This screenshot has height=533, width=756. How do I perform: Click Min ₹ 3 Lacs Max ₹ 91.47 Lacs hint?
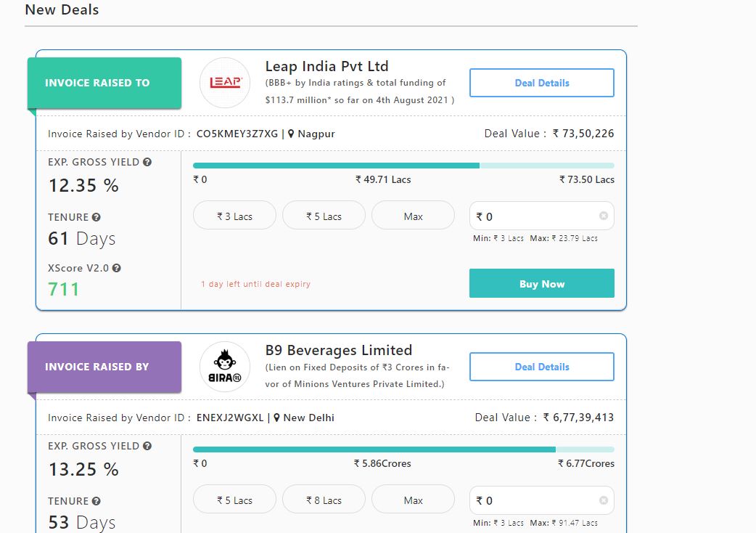(535, 523)
